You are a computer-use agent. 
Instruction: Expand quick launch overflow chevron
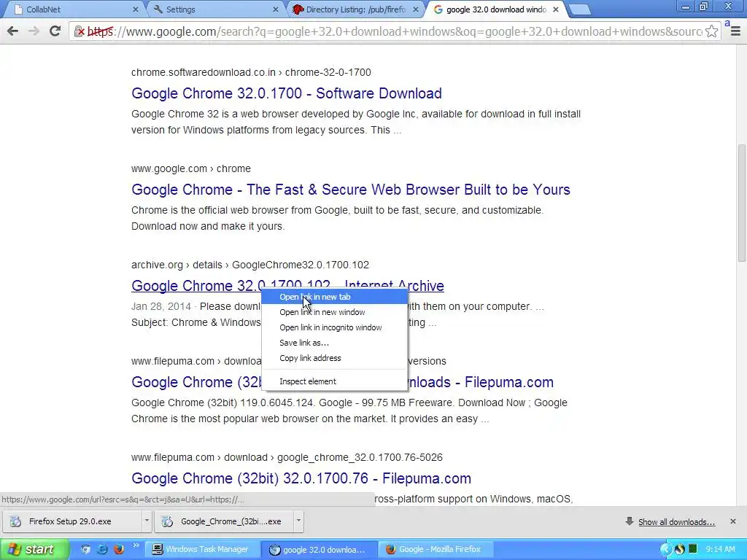[x=136, y=545]
